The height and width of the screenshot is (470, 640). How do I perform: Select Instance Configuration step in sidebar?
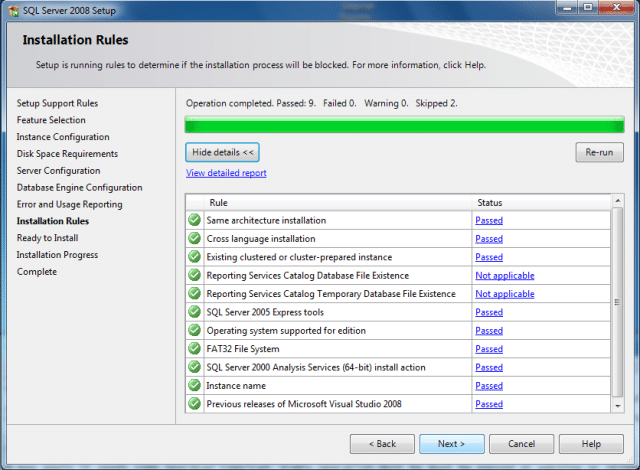pyautogui.click(x=63, y=137)
